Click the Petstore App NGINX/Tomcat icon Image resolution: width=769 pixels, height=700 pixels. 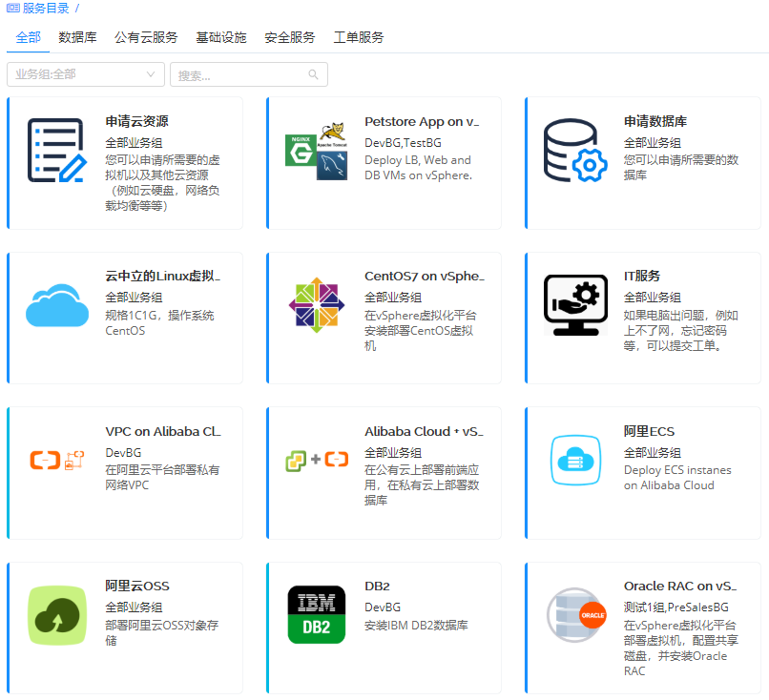[317, 151]
